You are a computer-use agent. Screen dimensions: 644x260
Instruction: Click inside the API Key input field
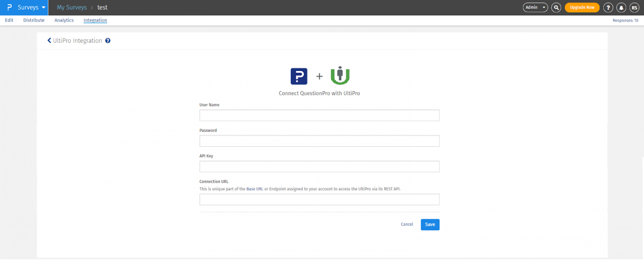[319, 166]
